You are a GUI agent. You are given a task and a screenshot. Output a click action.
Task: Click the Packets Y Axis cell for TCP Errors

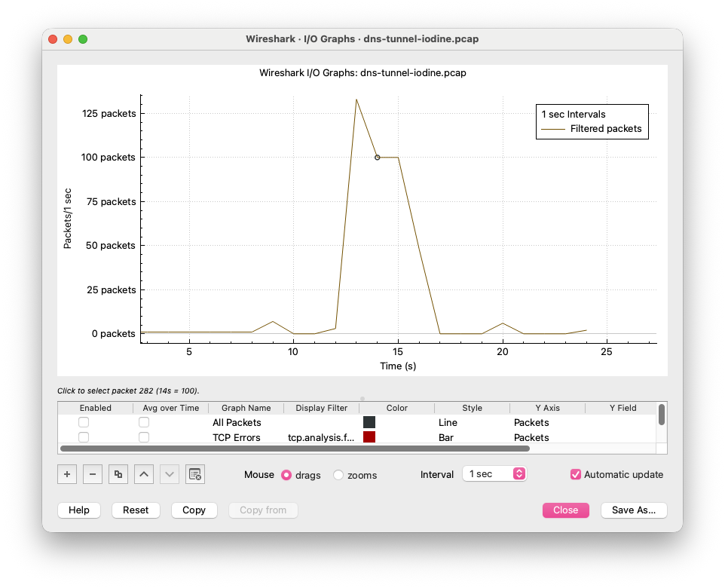tap(547, 438)
